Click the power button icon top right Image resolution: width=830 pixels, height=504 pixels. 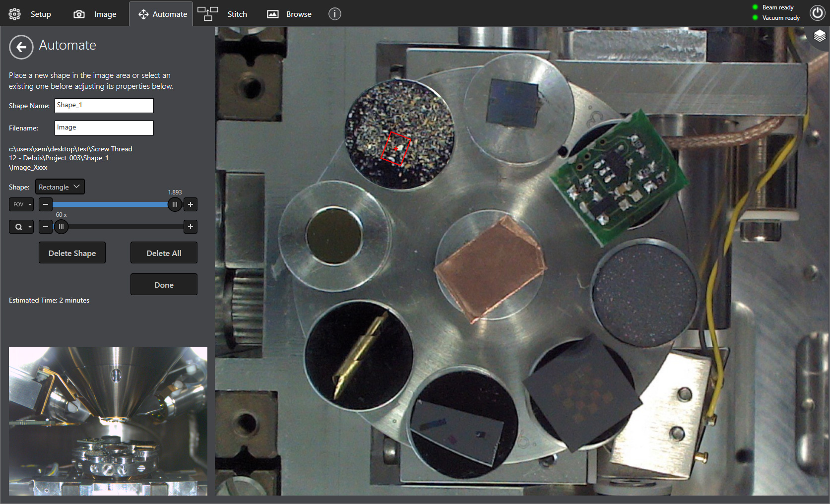(x=817, y=13)
